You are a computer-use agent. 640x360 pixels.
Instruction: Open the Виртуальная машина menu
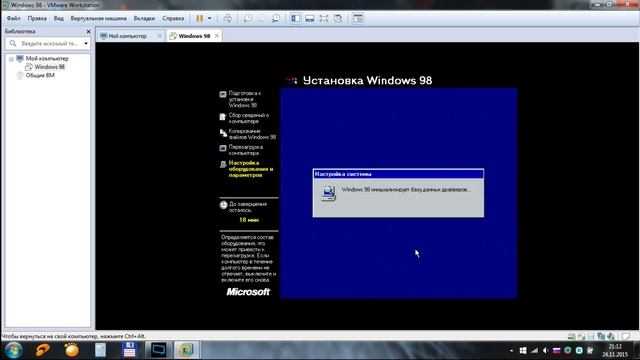[x=98, y=18]
